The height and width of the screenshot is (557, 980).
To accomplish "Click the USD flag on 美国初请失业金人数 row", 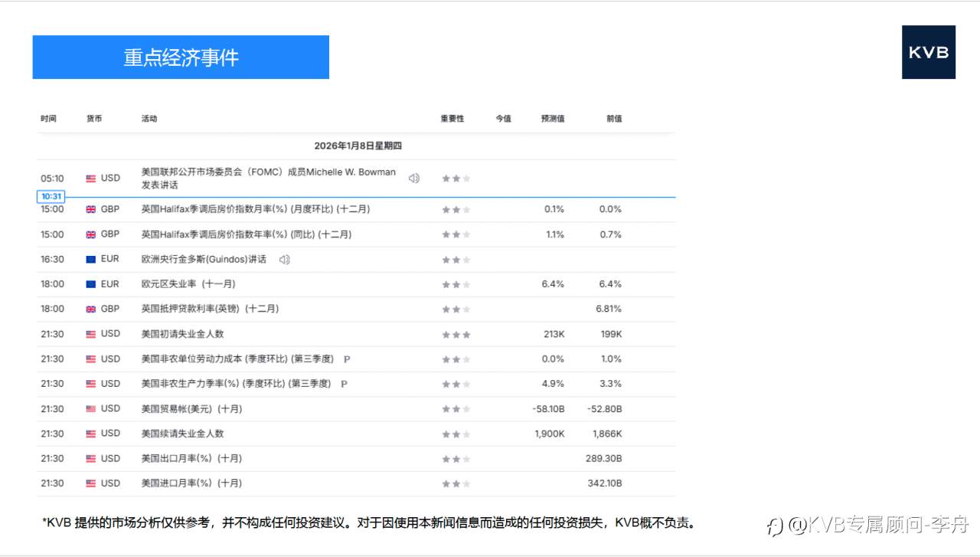I will [90, 334].
